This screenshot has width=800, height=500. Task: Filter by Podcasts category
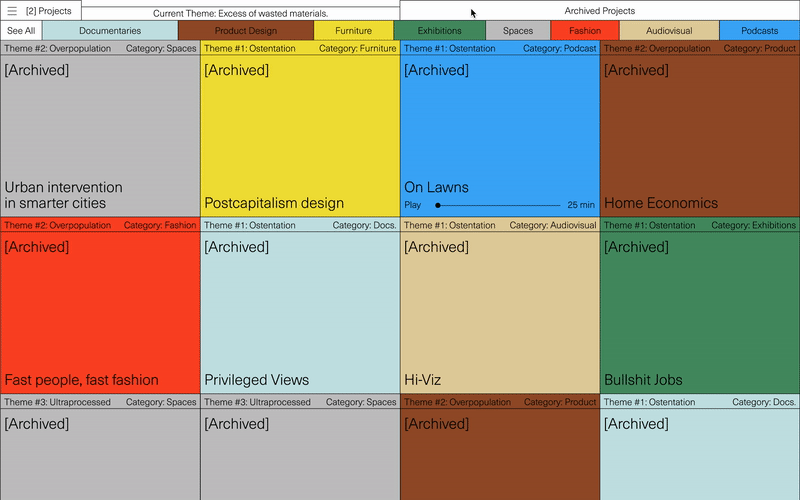click(x=760, y=31)
